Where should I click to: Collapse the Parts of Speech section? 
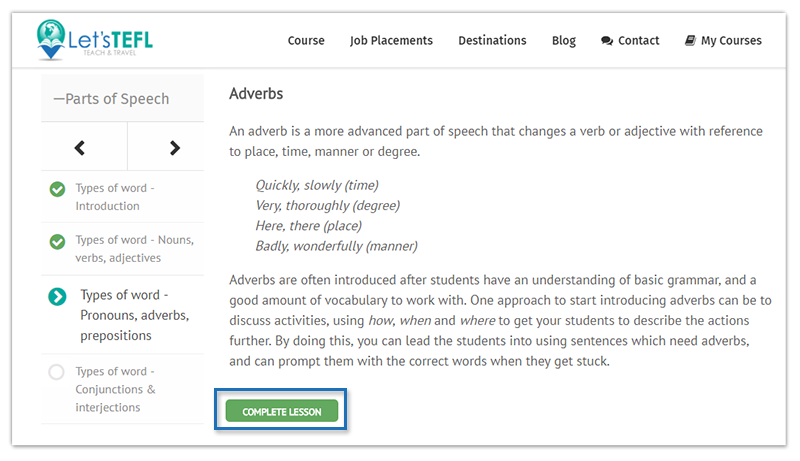111,98
